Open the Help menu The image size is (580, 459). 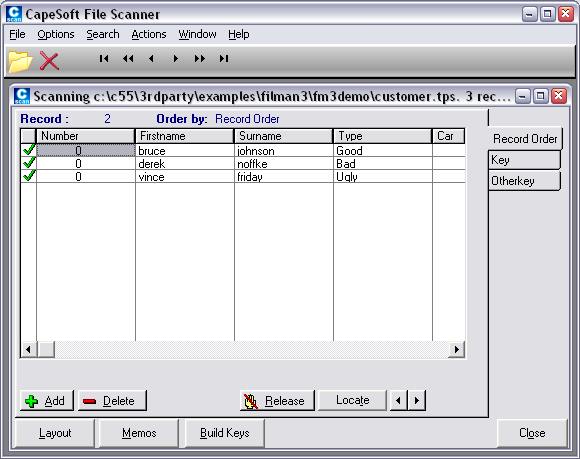coord(239,34)
